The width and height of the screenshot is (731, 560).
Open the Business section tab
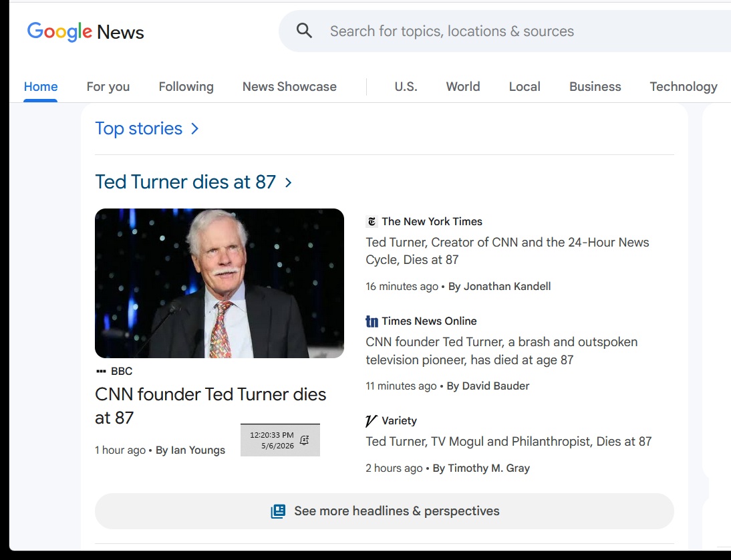click(x=595, y=87)
